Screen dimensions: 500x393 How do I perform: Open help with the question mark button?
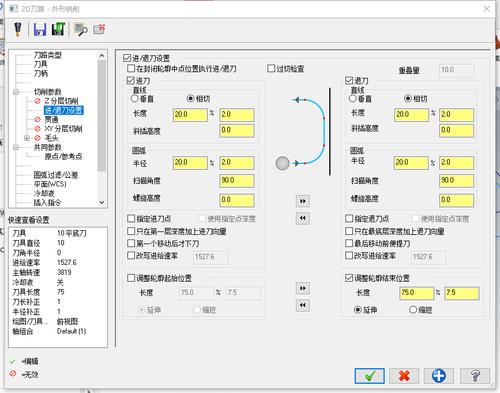[475, 376]
